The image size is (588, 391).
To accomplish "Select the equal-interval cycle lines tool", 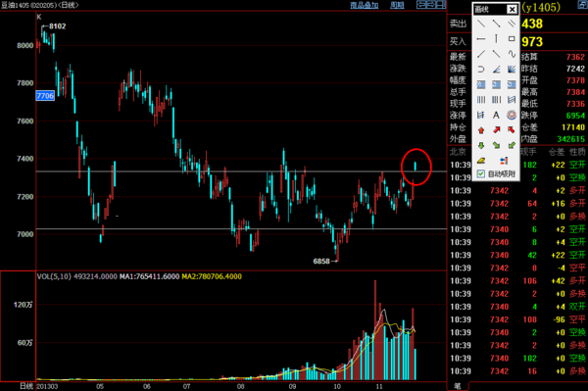I will click(481, 100).
